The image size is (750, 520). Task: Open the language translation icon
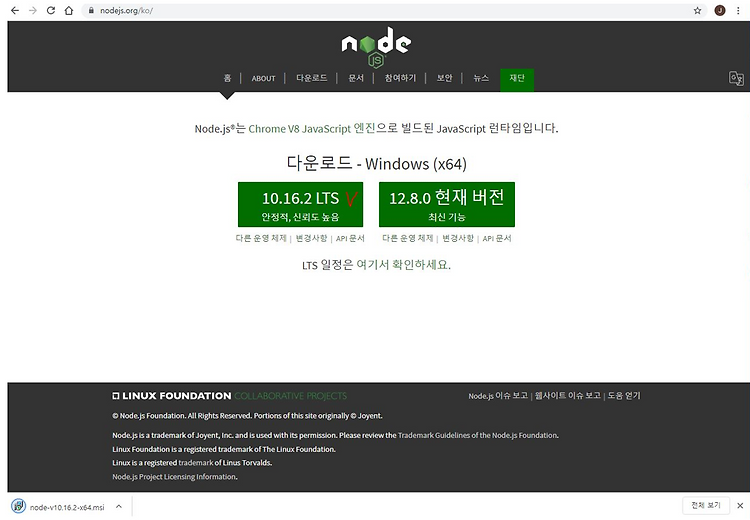point(736,78)
